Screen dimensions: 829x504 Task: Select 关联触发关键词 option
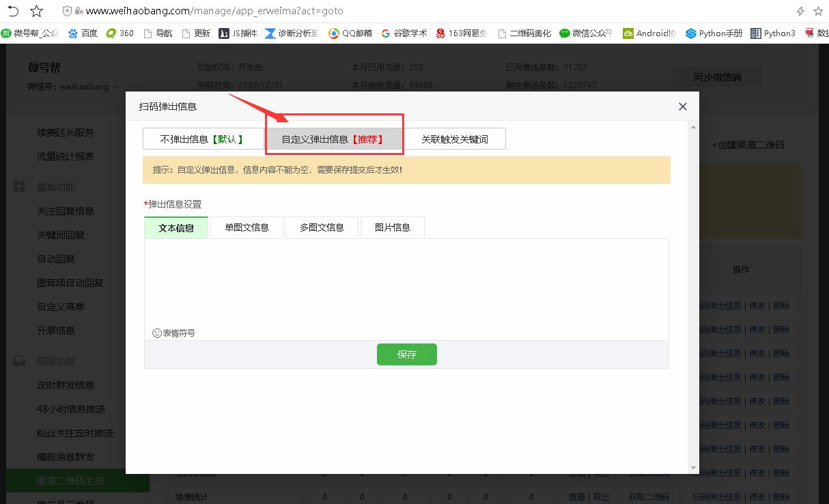(454, 139)
